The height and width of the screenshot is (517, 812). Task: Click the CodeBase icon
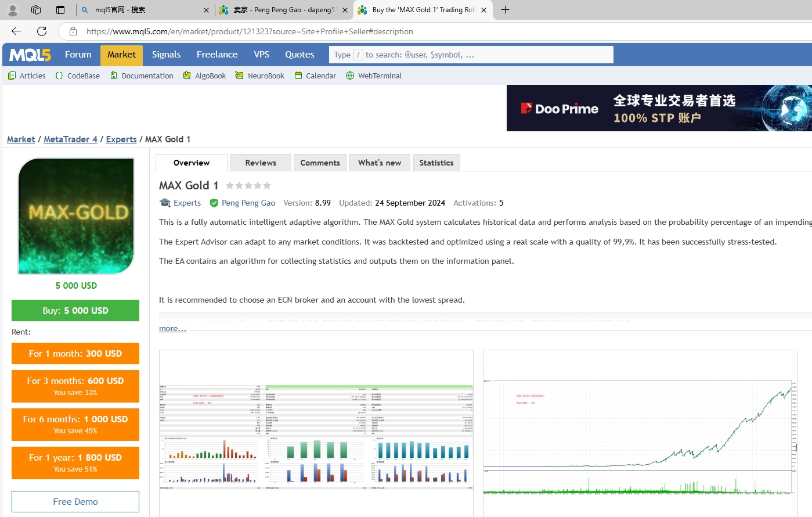pos(59,76)
